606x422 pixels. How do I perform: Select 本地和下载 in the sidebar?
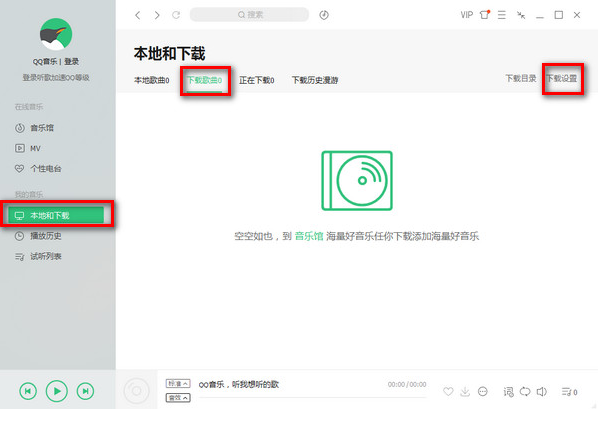click(57, 215)
